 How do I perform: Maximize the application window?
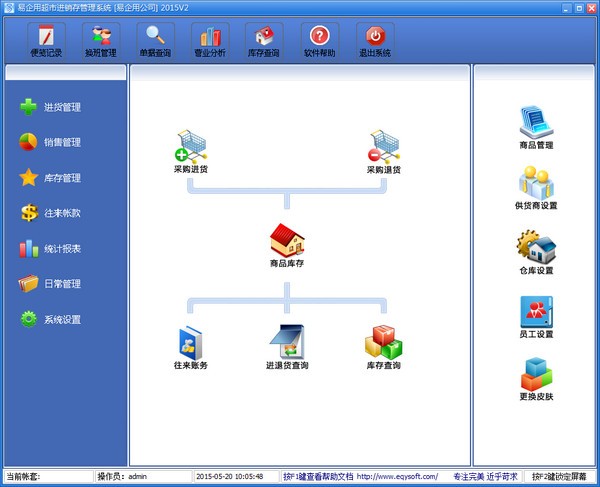[579, 8]
